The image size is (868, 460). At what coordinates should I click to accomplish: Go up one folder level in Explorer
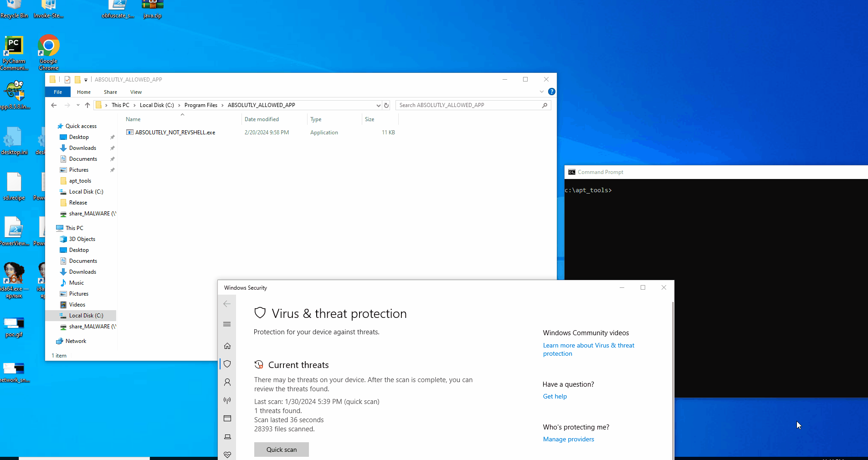point(87,105)
